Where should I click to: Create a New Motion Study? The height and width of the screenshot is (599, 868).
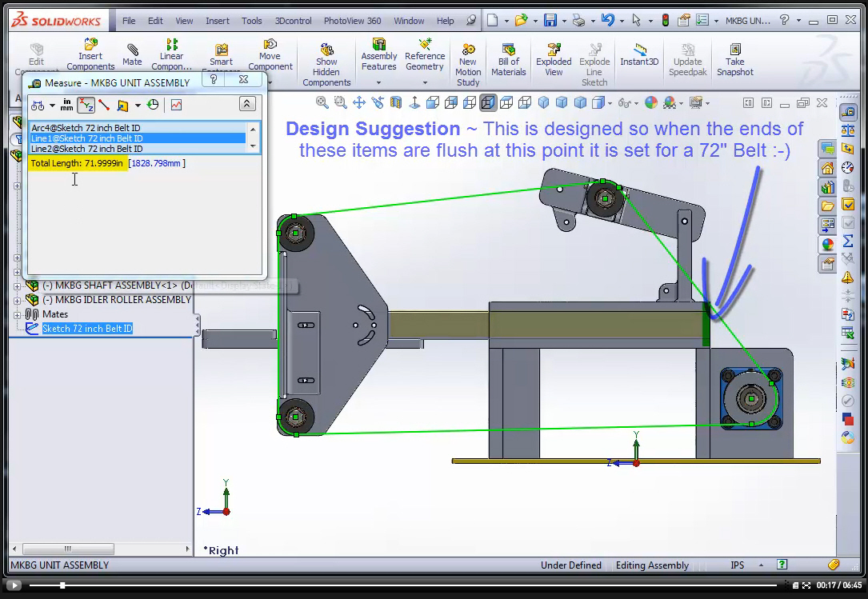[x=468, y=65]
